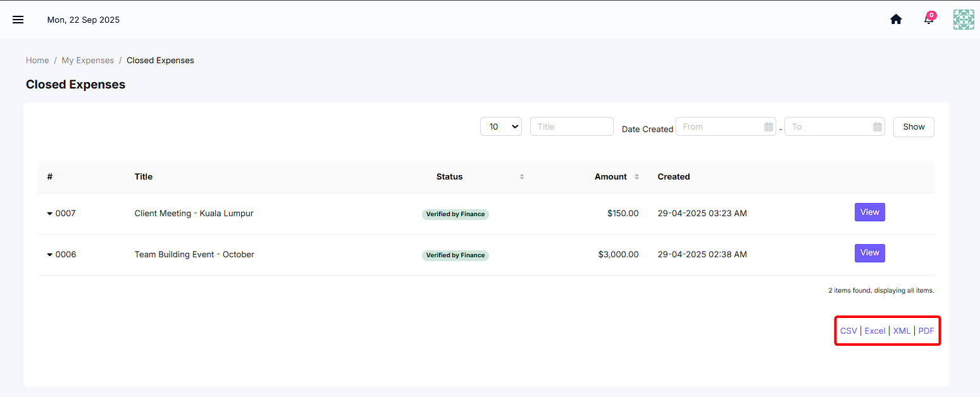The height and width of the screenshot is (397, 980).
Task: Export the table as CSV
Action: pos(848,331)
